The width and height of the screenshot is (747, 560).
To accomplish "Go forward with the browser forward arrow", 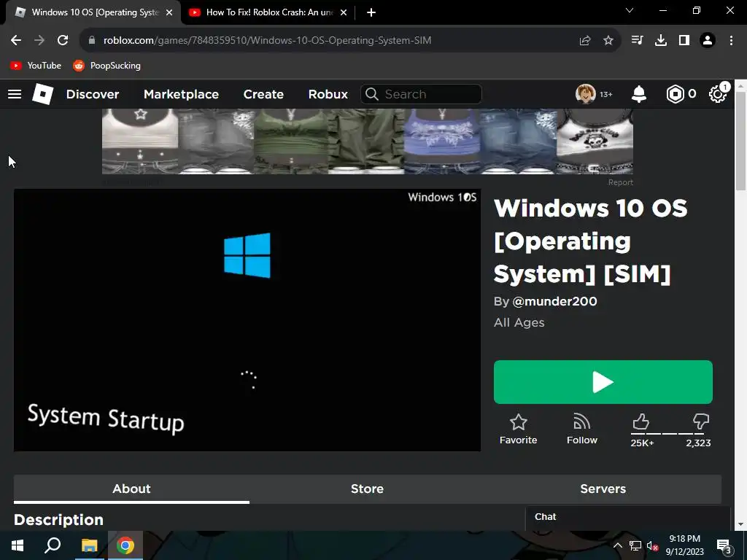I will click(x=39, y=41).
